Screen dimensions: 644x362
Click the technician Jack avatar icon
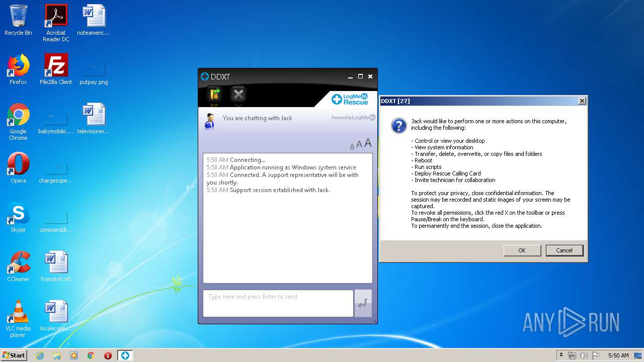pos(210,121)
